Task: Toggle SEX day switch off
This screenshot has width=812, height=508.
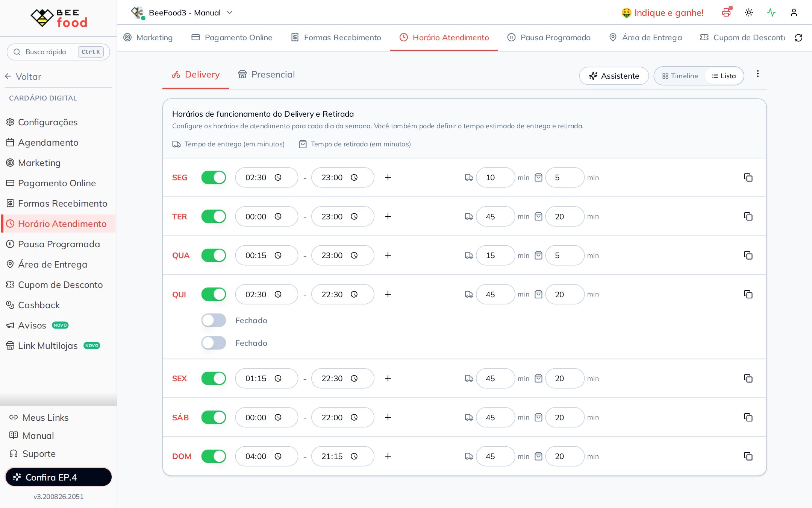Action: [x=214, y=379]
